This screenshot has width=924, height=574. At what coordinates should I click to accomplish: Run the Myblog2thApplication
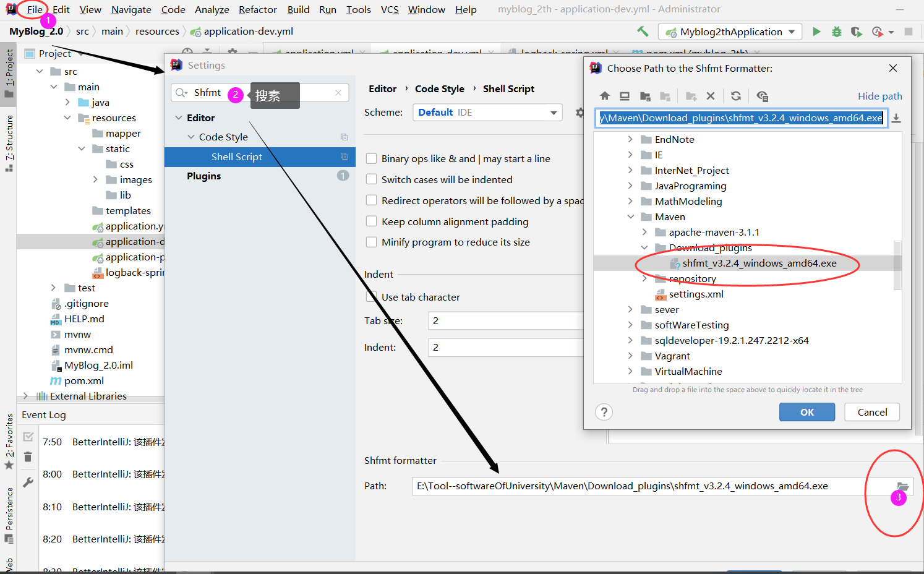[817, 31]
